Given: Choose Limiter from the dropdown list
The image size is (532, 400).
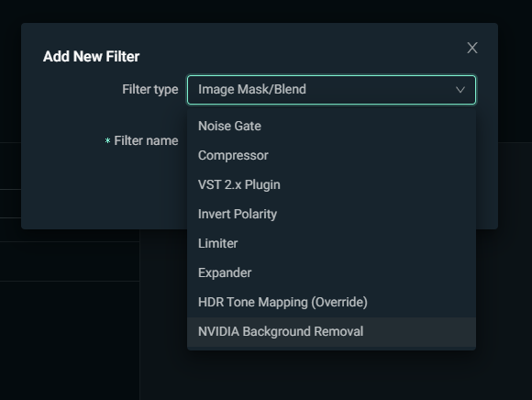Looking at the screenshot, I should [x=331, y=244].
